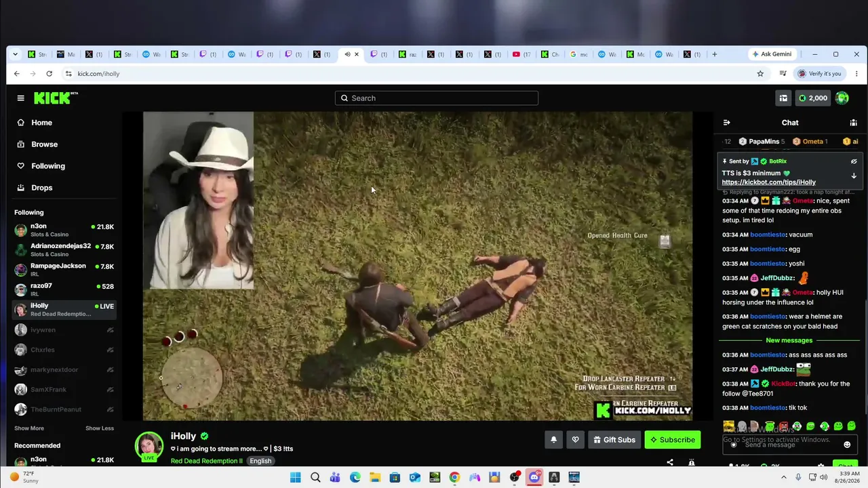The width and height of the screenshot is (868, 488).
Task: Open the Kick dashboard icon near the points balance
Action: pyautogui.click(x=783, y=98)
